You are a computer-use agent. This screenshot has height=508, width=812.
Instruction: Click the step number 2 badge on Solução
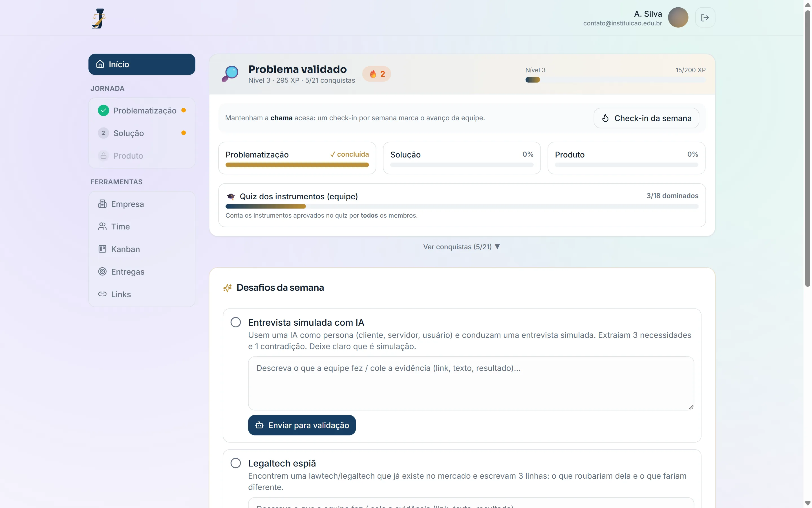(x=103, y=133)
